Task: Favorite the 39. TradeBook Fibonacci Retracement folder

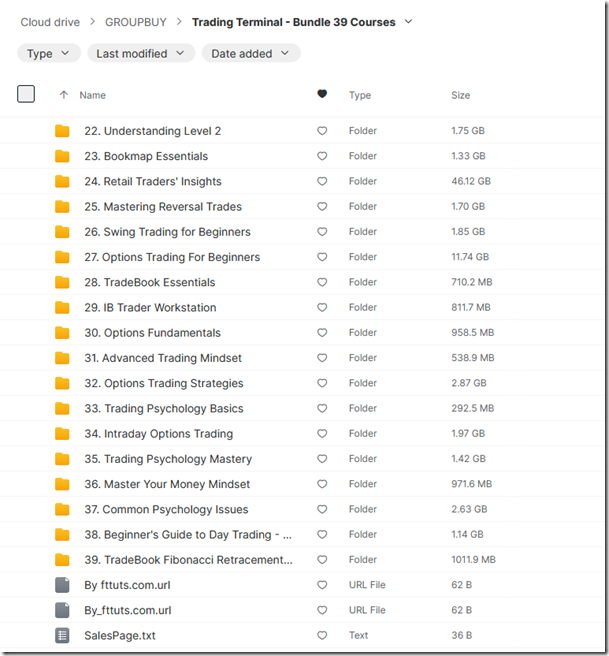Action: click(x=322, y=560)
